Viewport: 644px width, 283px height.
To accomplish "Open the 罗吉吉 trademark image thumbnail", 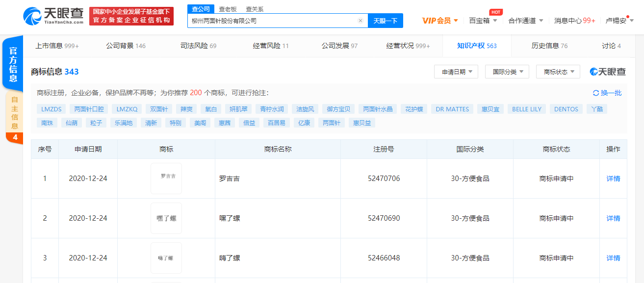I will 166,179.
